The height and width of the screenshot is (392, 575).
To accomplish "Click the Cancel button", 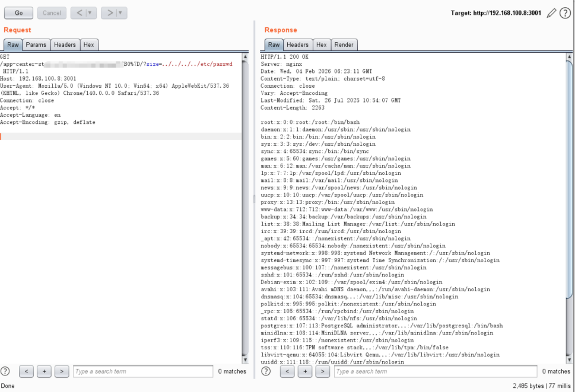I will coord(52,13).
